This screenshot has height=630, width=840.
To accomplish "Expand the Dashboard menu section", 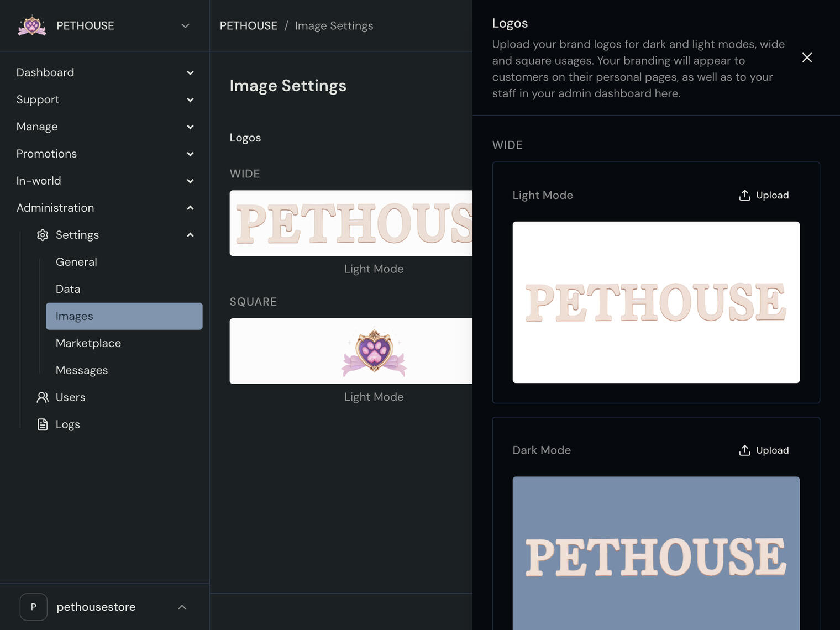I will [x=190, y=73].
